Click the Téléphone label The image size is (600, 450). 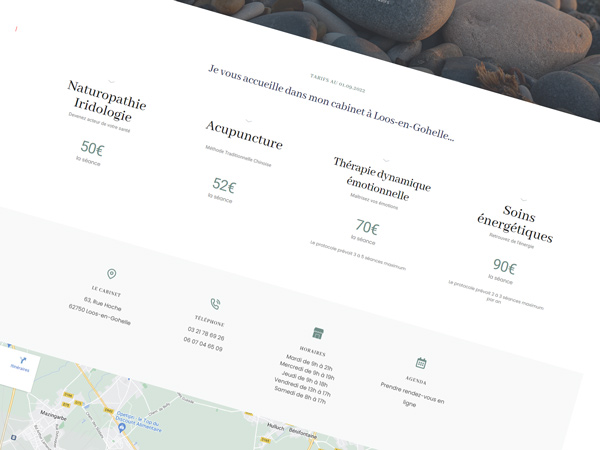(210, 321)
